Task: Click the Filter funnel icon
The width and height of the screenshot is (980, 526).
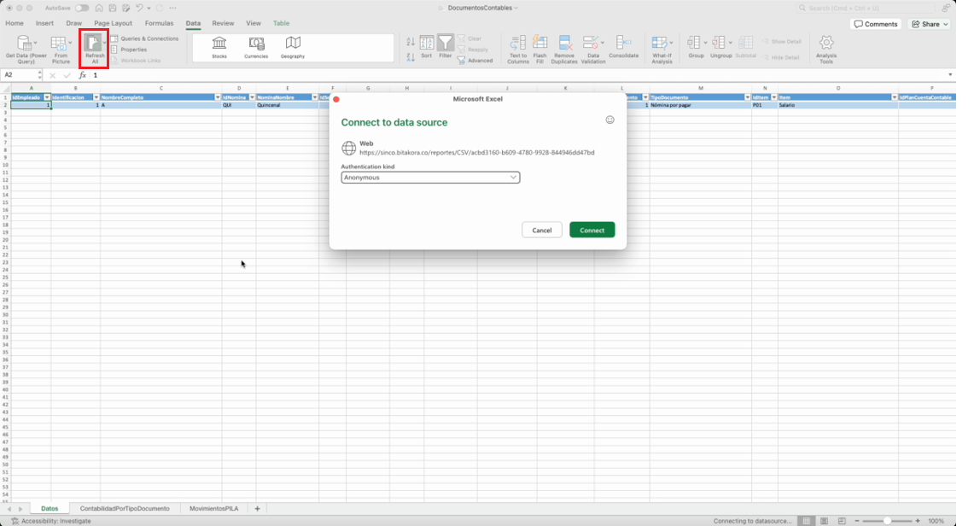Action: pos(445,42)
